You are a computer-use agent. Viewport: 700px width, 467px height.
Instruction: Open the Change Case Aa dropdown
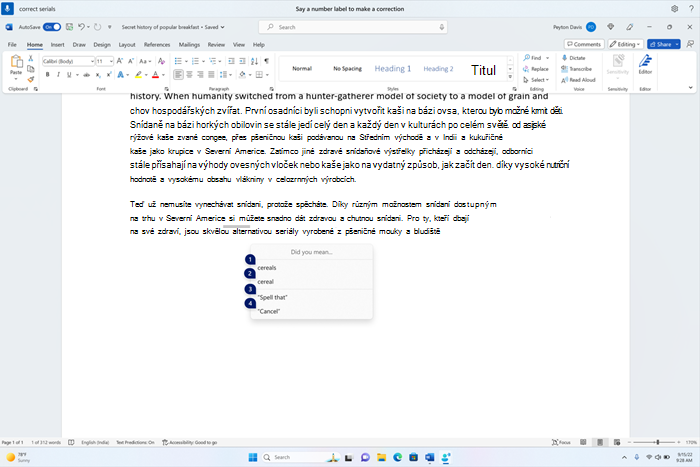click(145, 61)
